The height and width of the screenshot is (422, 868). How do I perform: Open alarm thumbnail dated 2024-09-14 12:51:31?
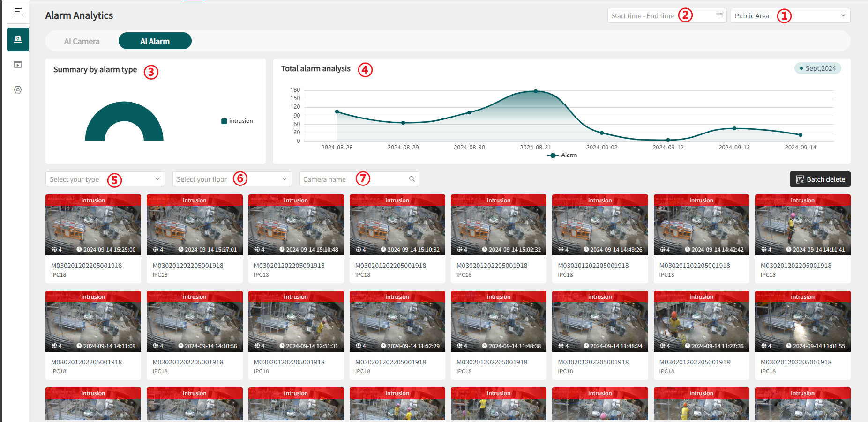point(296,321)
